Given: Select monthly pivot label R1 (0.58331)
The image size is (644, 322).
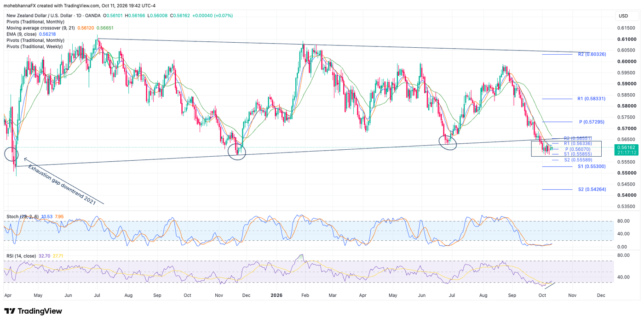Looking at the screenshot, I should (591, 99).
